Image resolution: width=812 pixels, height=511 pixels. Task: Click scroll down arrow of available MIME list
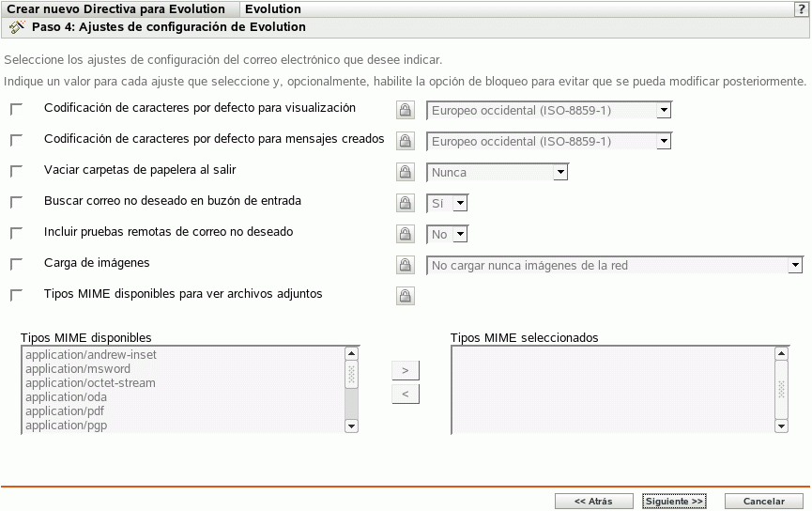point(352,426)
